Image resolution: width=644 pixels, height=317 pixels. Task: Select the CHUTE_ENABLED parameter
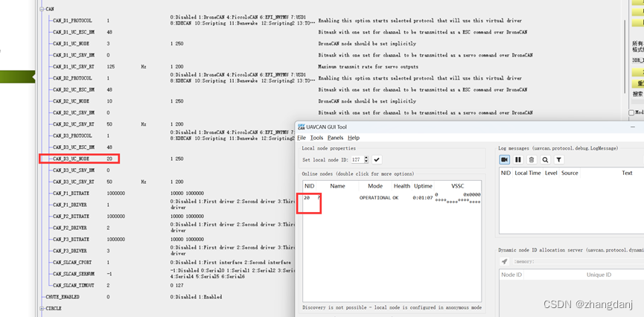63,296
